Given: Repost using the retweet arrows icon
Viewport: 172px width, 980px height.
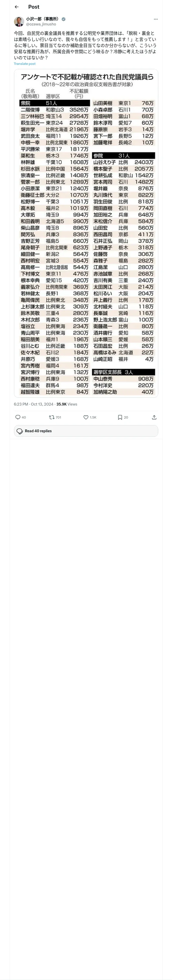Looking at the screenshot, I should click(x=51, y=417).
